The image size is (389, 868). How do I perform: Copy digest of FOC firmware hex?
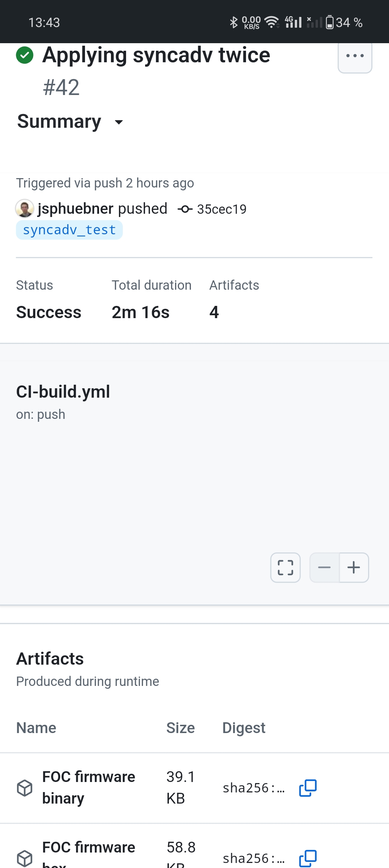pyautogui.click(x=308, y=858)
